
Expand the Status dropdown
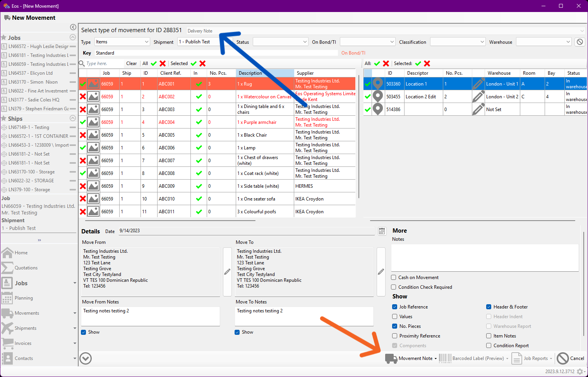pos(281,42)
